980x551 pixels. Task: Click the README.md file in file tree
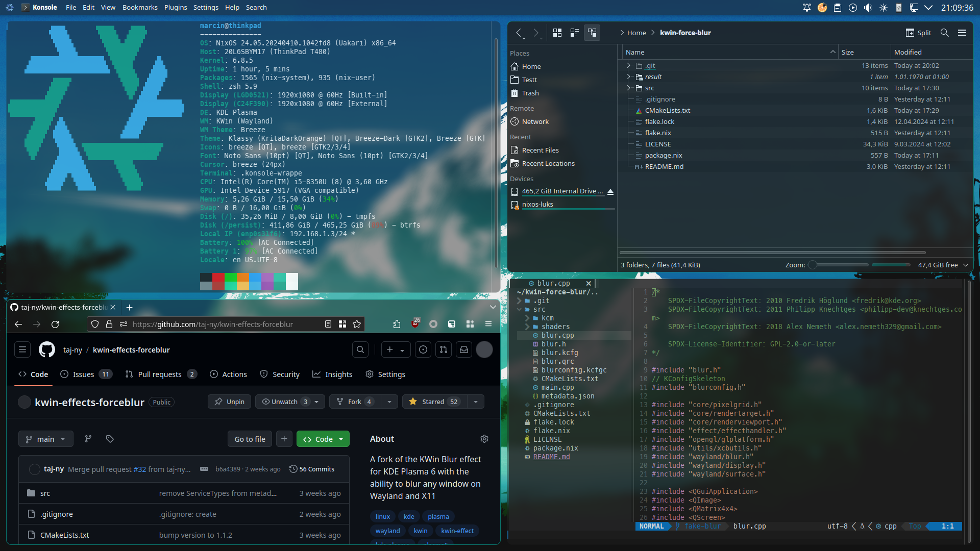(552, 457)
